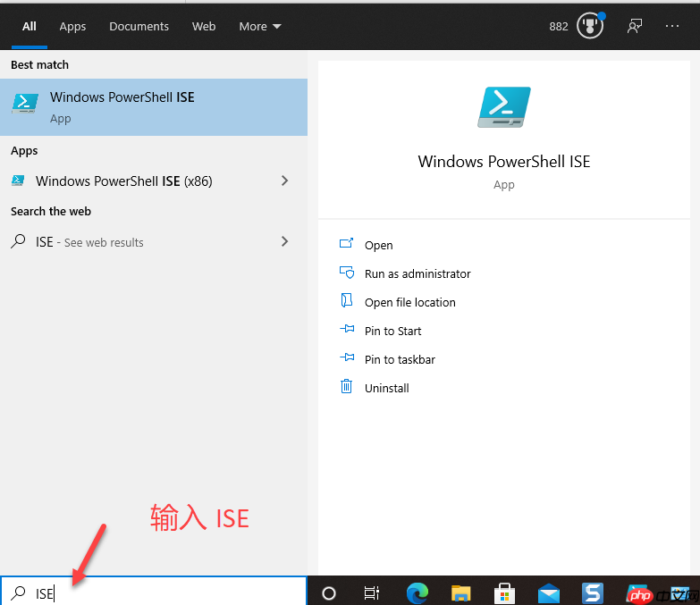Open Microsoft Store from the taskbar
The image size is (700, 605).
pyautogui.click(x=504, y=593)
